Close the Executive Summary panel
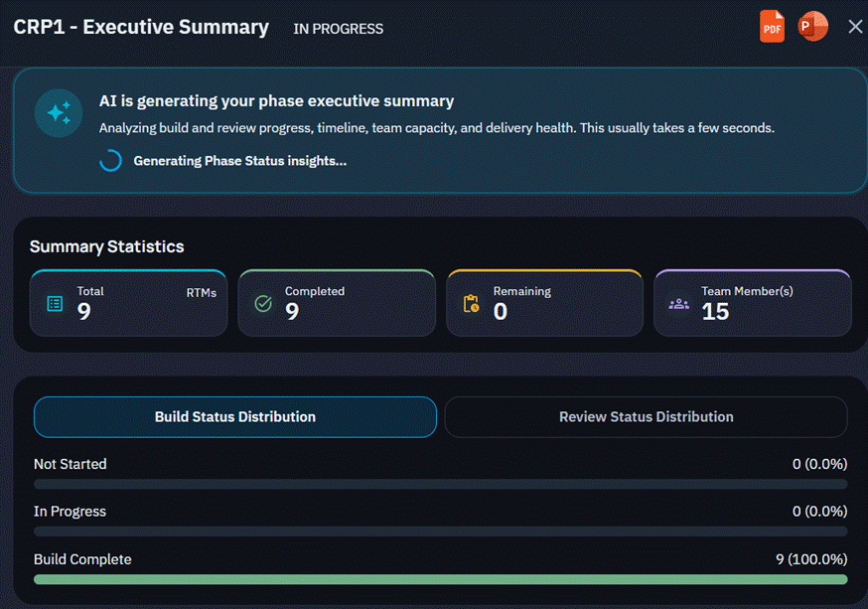868x609 pixels. (x=855, y=27)
